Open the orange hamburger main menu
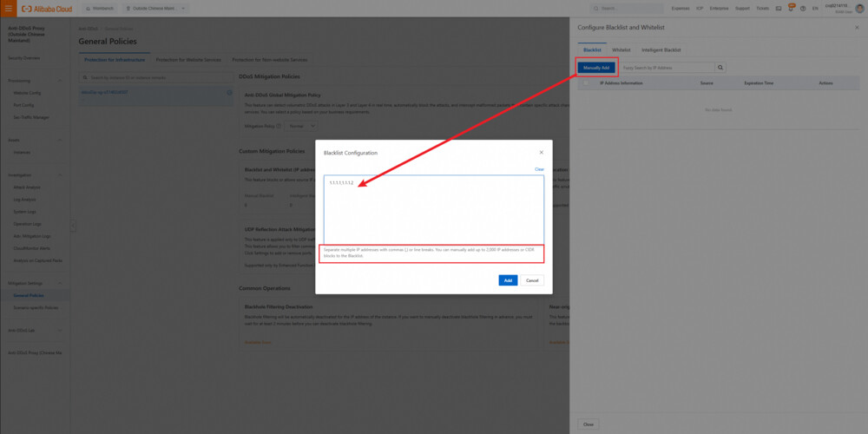The width and height of the screenshot is (868, 434). (8, 9)
